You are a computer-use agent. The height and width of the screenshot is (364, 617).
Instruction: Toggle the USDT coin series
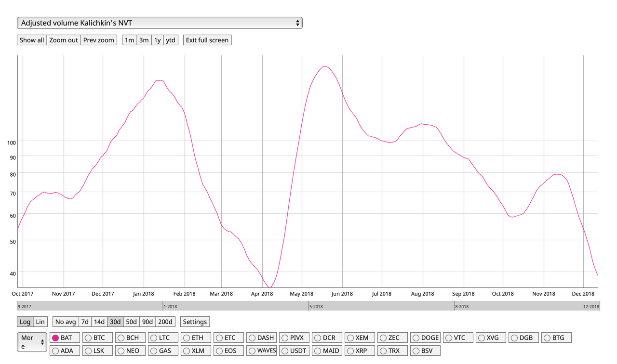click(295, 351)
